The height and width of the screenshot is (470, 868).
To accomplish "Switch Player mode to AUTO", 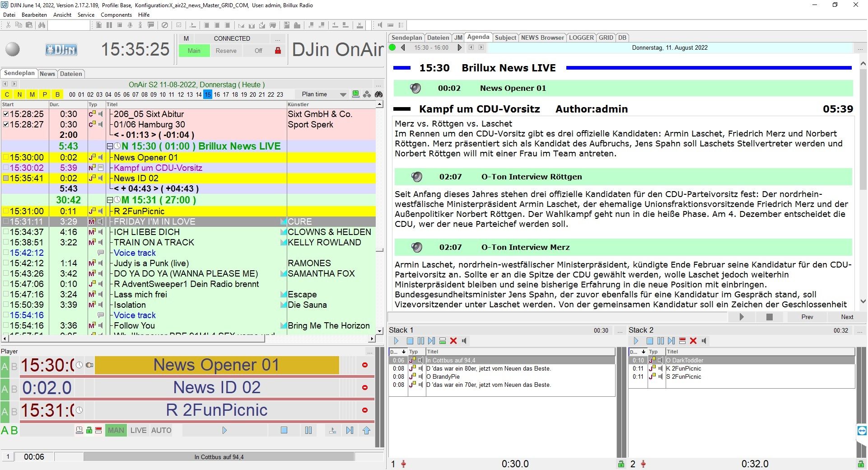I will pyautogui.click(x=161, y=430).
